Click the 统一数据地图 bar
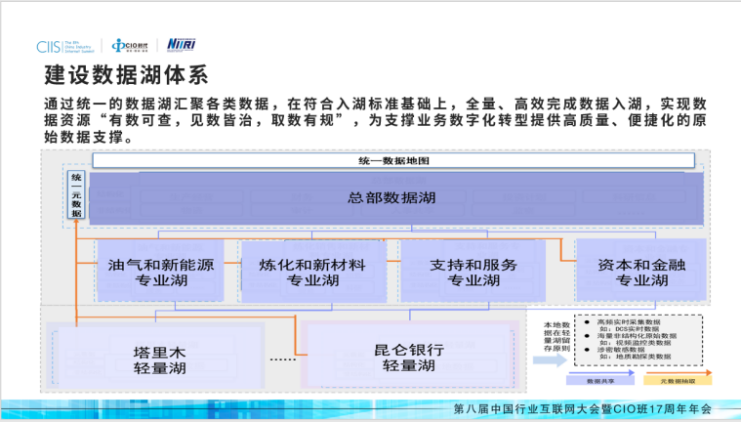The image size is (741, 422). click(393, 160)
